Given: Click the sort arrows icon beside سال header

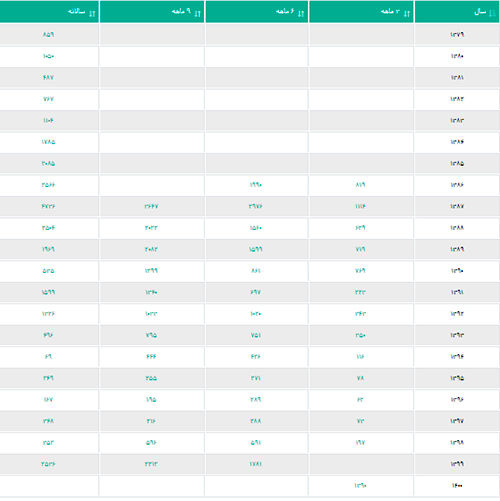Looking at the screenshot, I should coord(492,13).
